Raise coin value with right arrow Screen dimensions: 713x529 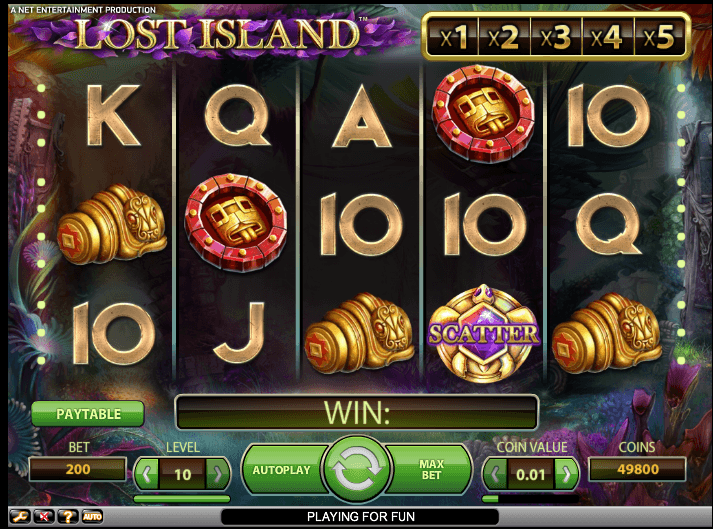[567, 474]
